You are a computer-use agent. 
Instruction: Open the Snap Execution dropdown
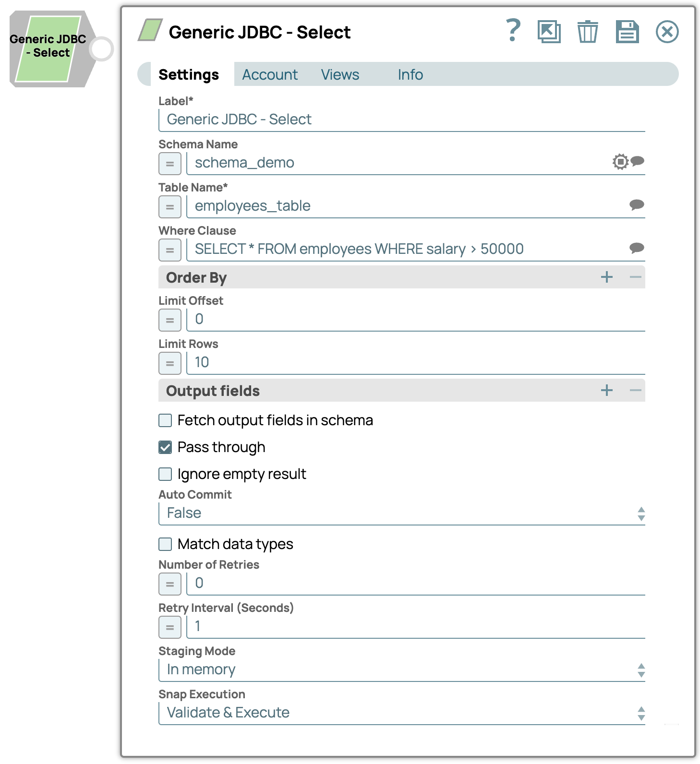pyautogui.click(x=401, y=713)
